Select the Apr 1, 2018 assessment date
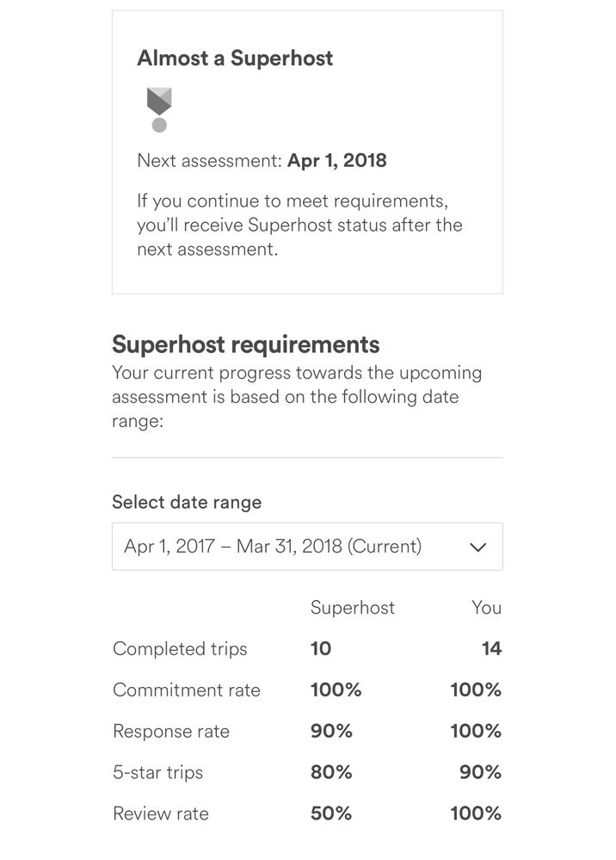 pyautogui.click(x=336, y=160)
